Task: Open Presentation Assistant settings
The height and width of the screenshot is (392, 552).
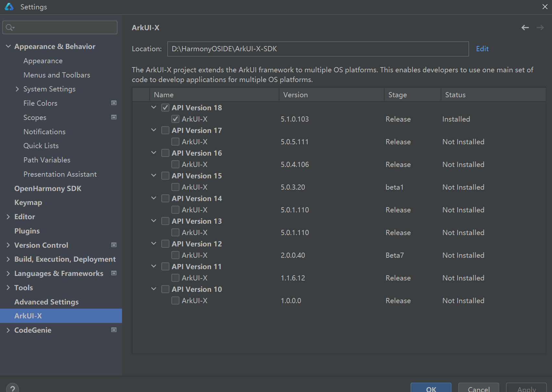Action: [60, 174]
